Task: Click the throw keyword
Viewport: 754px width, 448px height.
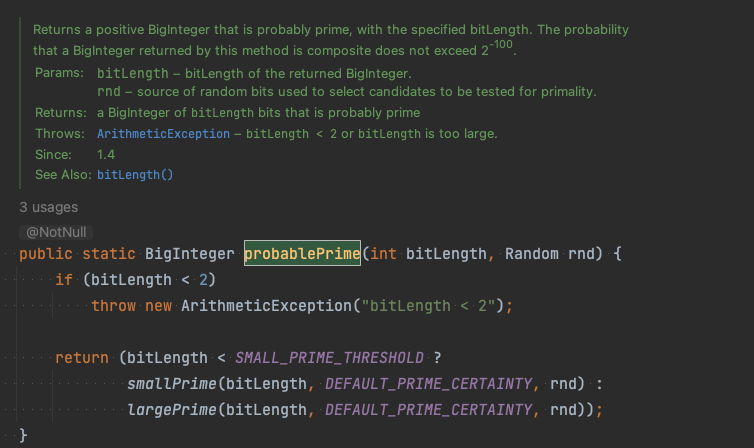Action: (x=113, y=306)
